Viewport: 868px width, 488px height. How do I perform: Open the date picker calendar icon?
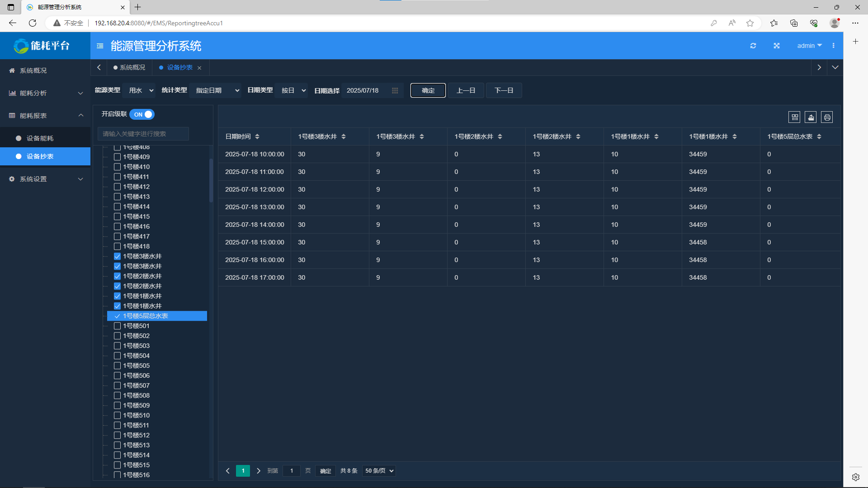click(395, 90)
